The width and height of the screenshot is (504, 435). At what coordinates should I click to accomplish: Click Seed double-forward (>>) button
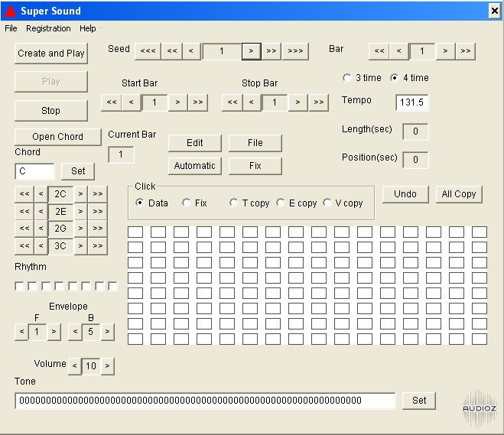point(272,51)
